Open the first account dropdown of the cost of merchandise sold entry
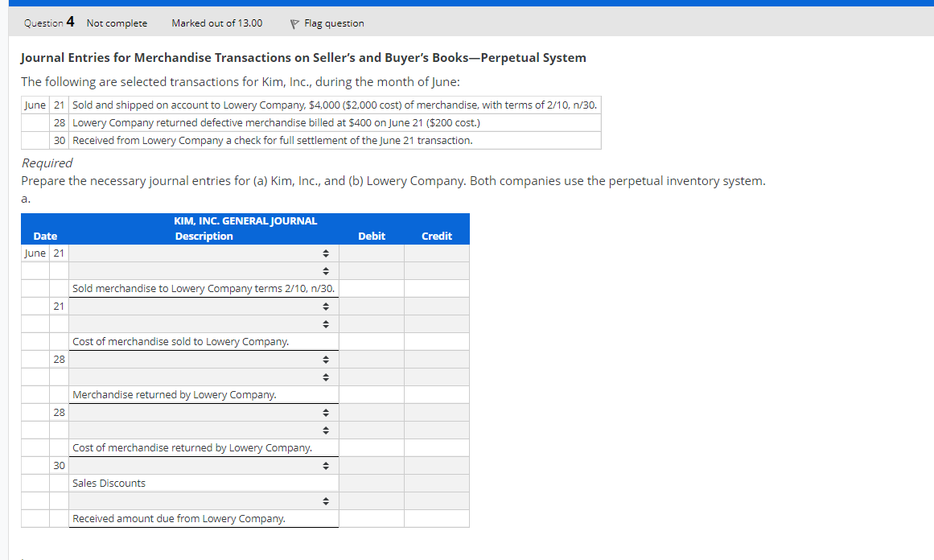 point(204,307)
